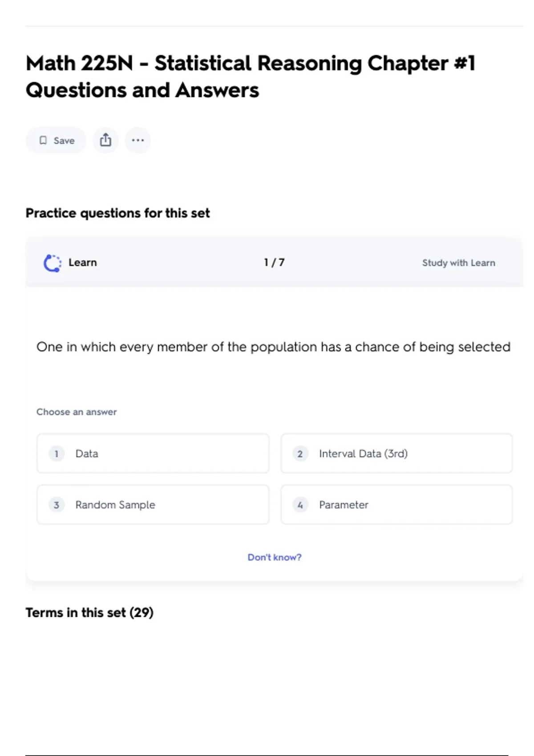Click the Save bookmark button
This screenshot has height=756, width=534.
(56, 141)
